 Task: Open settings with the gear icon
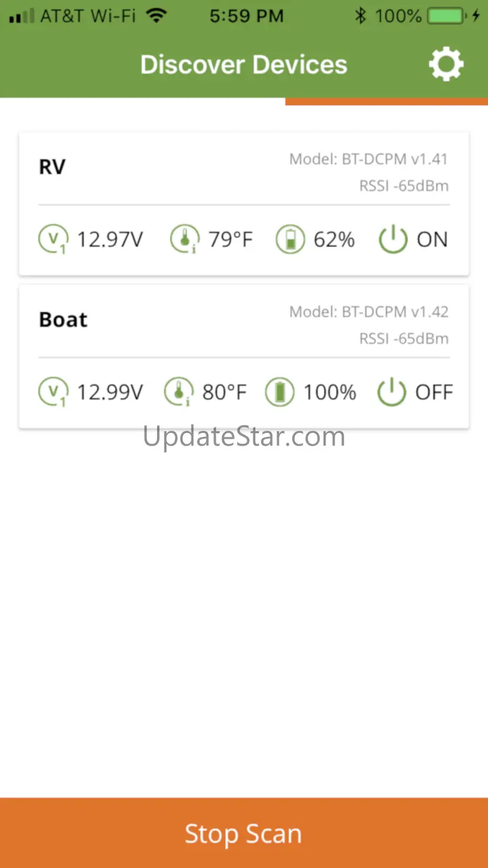[445, 64]
